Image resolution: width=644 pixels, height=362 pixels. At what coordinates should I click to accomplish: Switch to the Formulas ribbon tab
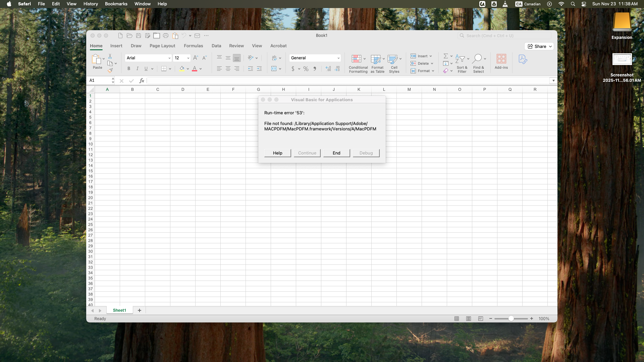(x=193, y=46)
